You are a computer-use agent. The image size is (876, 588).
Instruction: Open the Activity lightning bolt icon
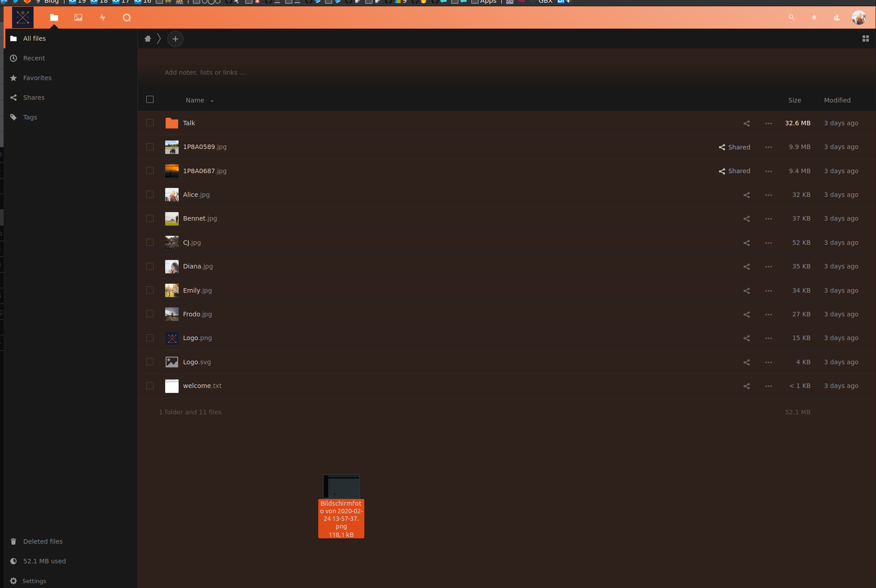click(103, 17)
